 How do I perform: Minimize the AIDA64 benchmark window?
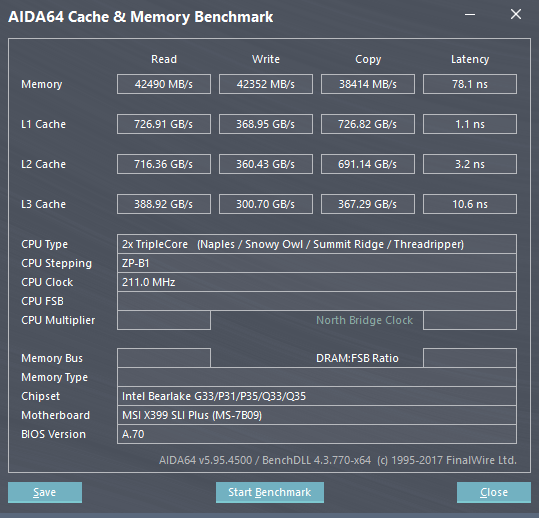tap(470, 14)
